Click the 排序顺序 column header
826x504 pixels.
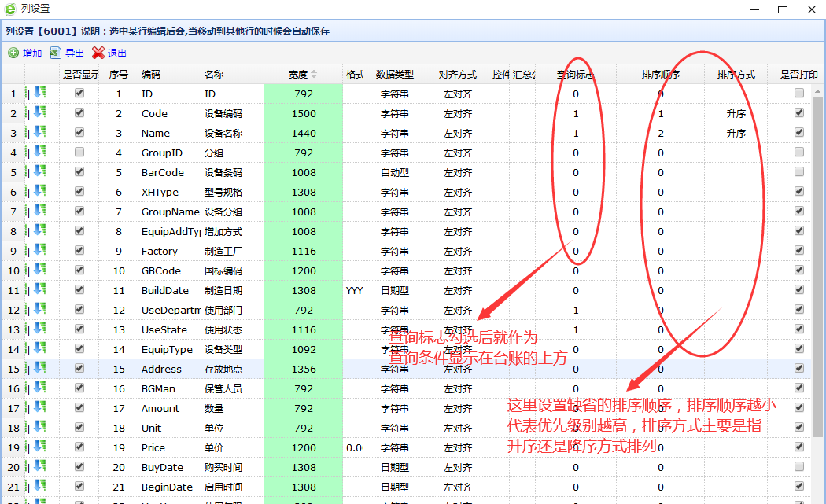point(660,74)
